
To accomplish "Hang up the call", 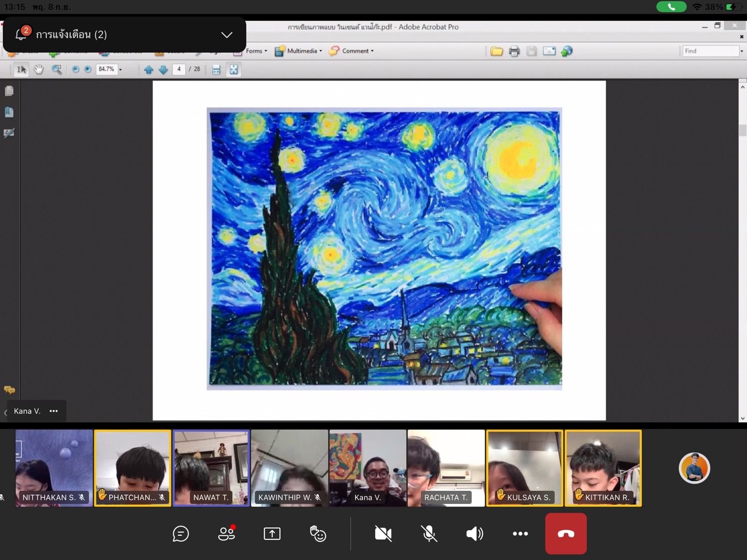I will point(566,534).
